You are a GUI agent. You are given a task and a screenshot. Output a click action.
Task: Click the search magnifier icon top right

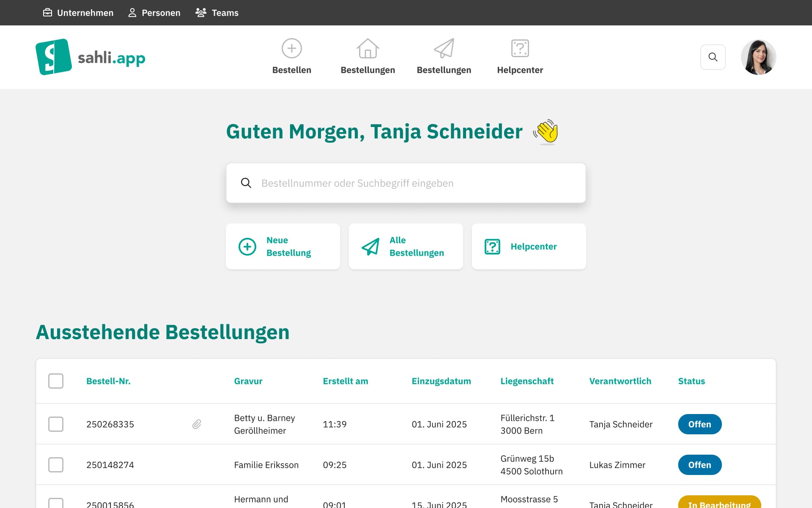click(x=713, y=57)
